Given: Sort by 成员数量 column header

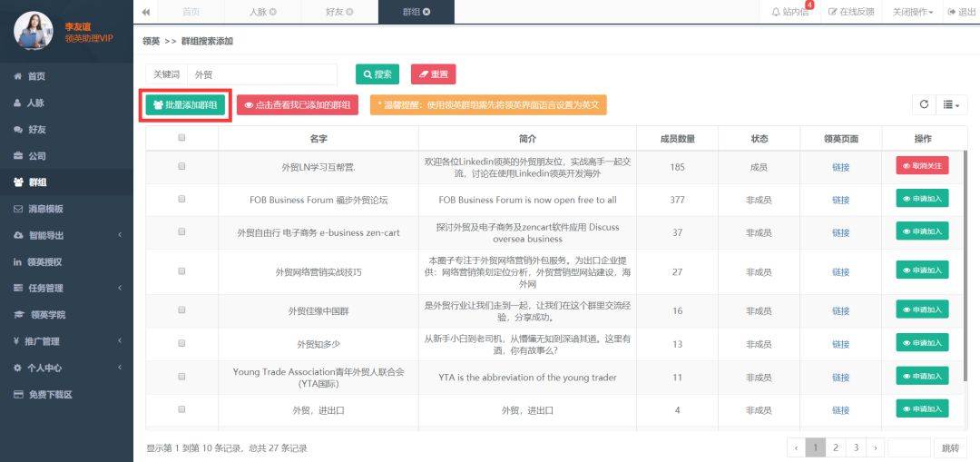Looking at the screenshot, I should [x=678, y=139].
